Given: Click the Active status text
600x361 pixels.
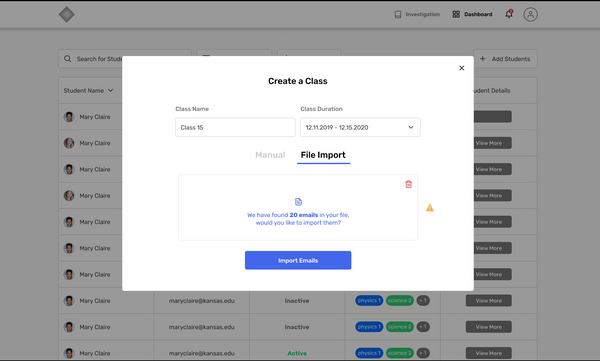Looking at the screenshot, I should 297,353.
